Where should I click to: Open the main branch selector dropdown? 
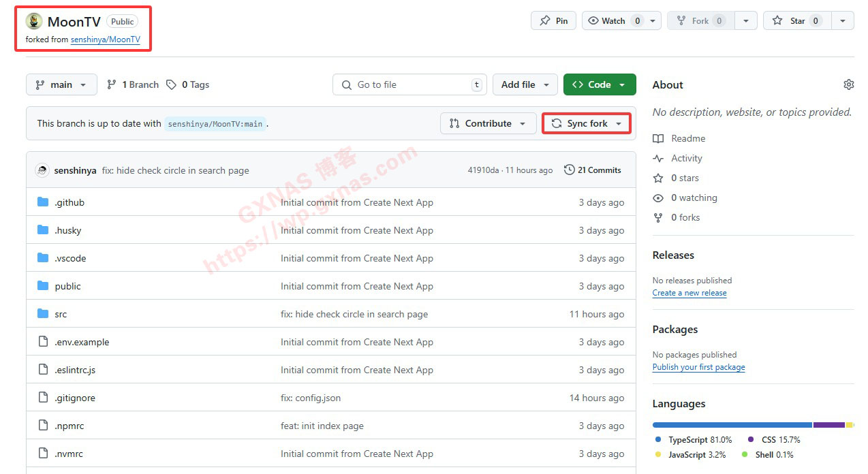61,84
